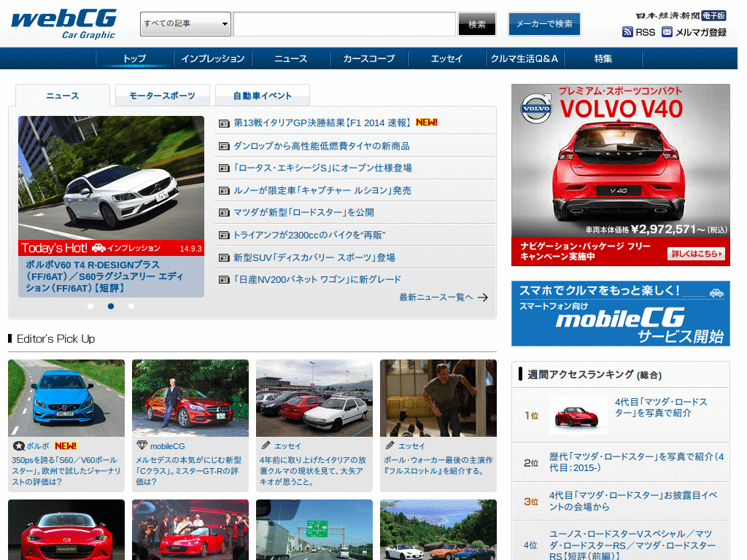Viewport: 747px width, 560px height.
Task: Click the diamond icon beside mobileCG label
Action: pyautogui.click(x=142, y=446)
